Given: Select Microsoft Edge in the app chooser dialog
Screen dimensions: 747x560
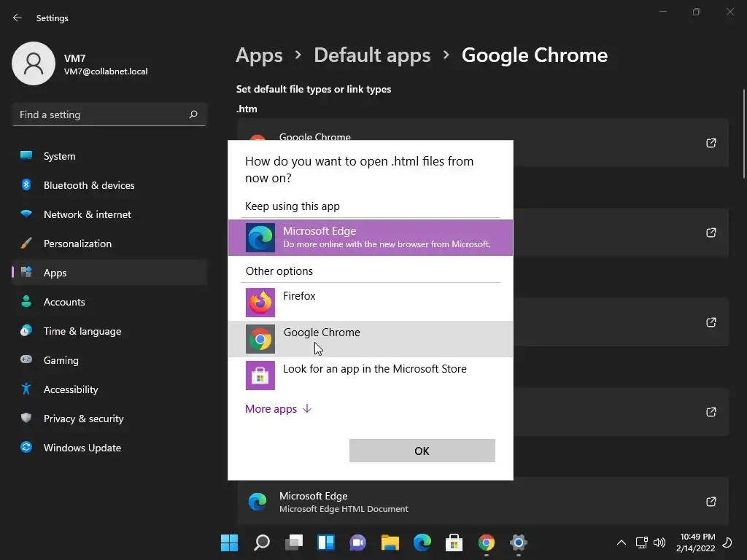Looking at the screenshot, I should click(x=370, y=237).
